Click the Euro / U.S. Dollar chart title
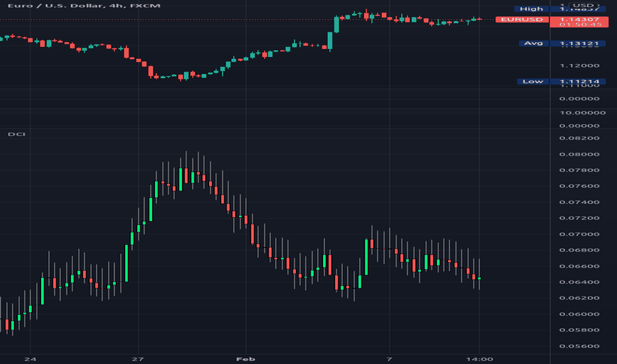This screenshot has width=617, height=364. [84, 5]
